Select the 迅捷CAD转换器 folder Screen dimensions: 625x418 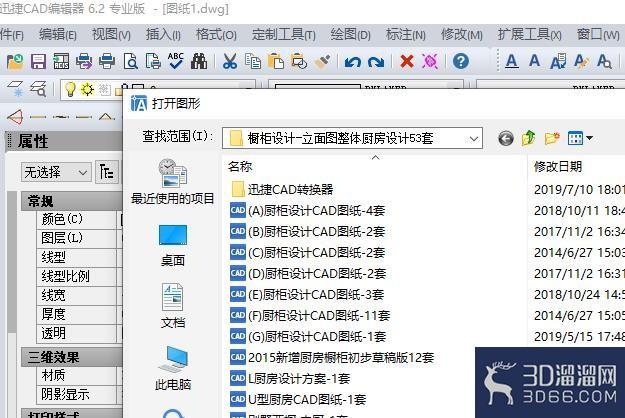point(282,189)
